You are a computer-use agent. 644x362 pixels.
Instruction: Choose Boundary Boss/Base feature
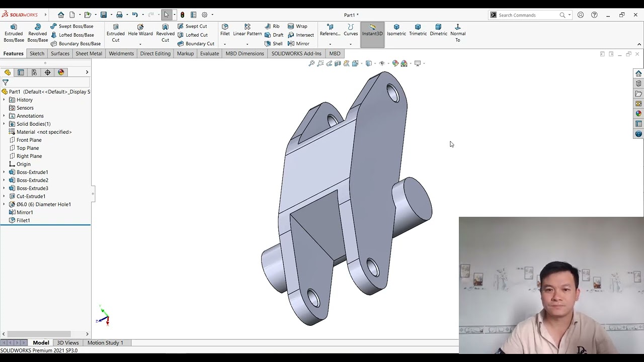point(75,43)
